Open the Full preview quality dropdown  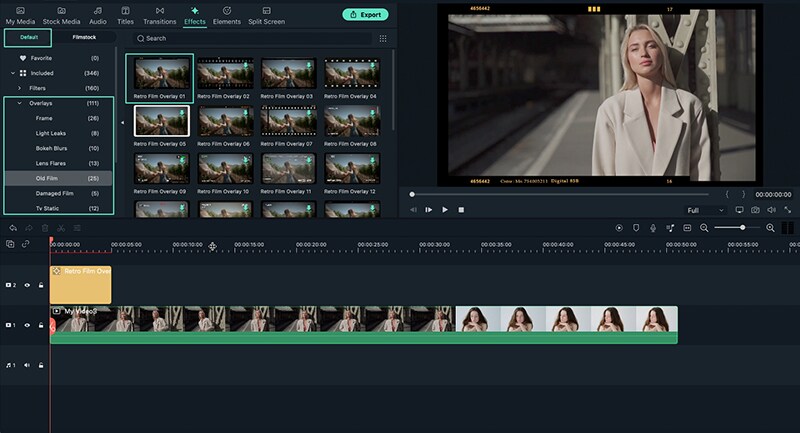point(705,210)
